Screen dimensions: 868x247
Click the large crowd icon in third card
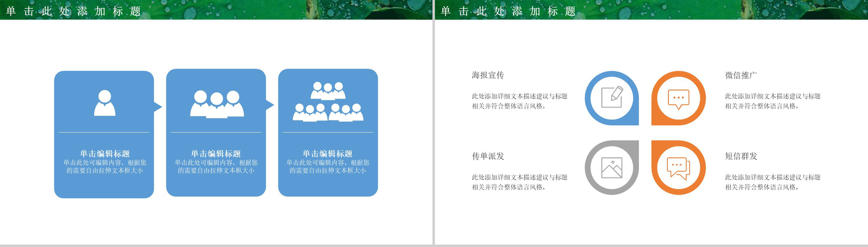point(328,102)
